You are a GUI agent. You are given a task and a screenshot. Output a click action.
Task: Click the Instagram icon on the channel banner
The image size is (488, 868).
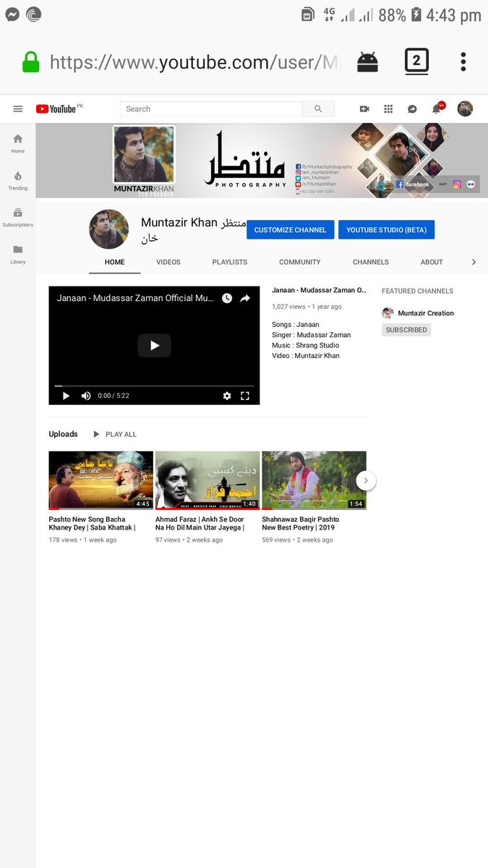coord(457,184)
